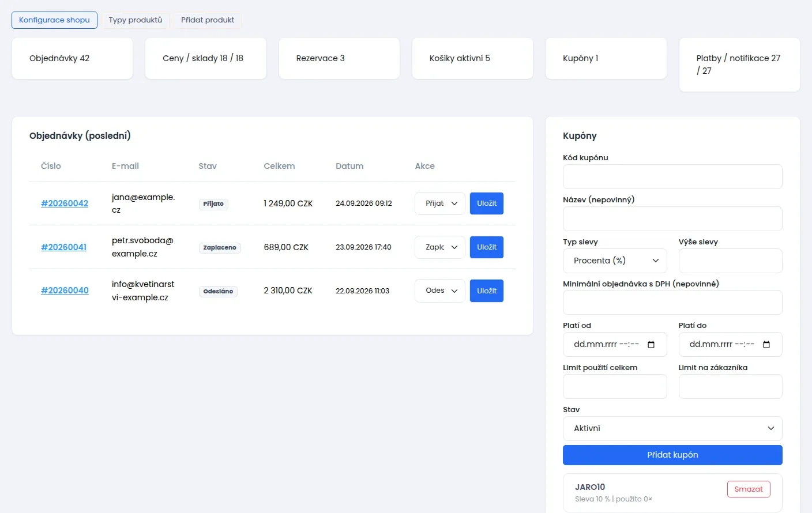Click the Košíky aktivní 5 card
Viewport: 812px width, 513px height.
[x=472, y=58]
